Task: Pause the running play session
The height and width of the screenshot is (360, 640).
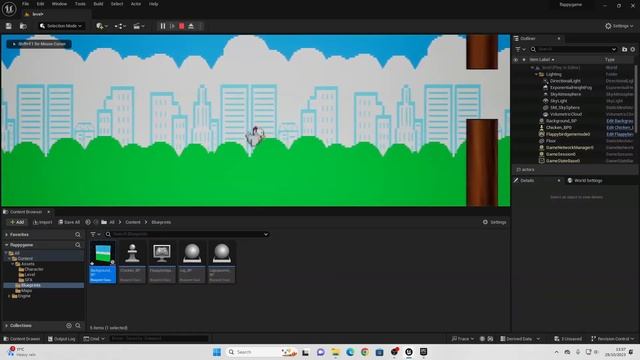Action: pyautogui.click(x=163, y=26)
